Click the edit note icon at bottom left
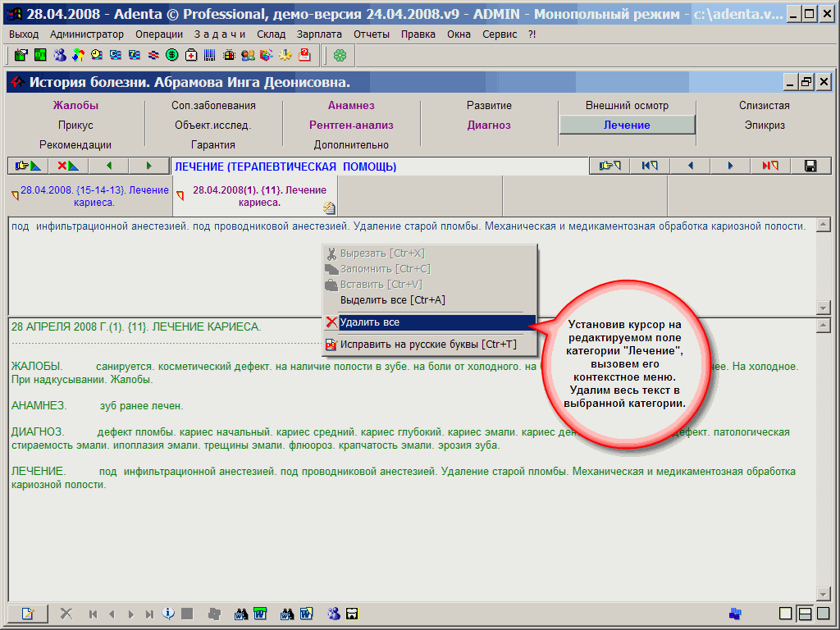The height and width of the screenshot is (630, 840). click(x=28, y=614)
